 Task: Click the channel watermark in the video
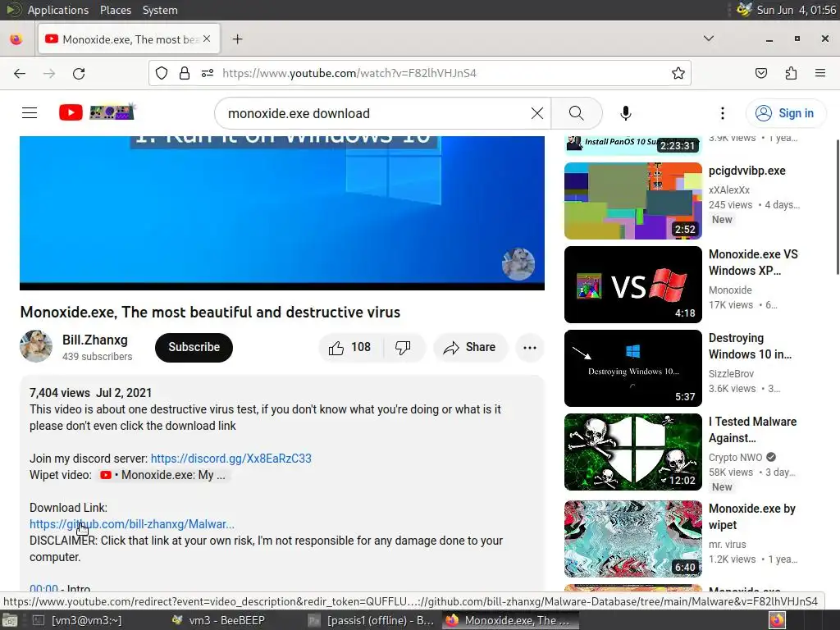518,264
